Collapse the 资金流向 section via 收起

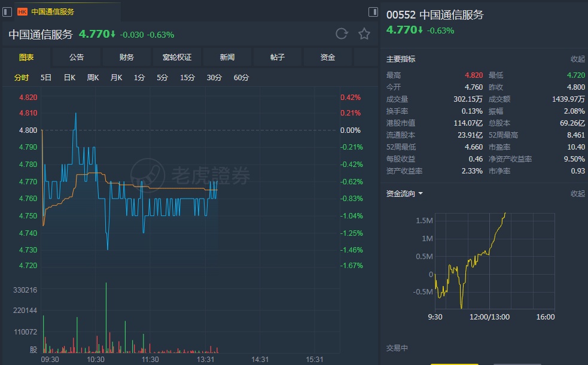(577, 193)
